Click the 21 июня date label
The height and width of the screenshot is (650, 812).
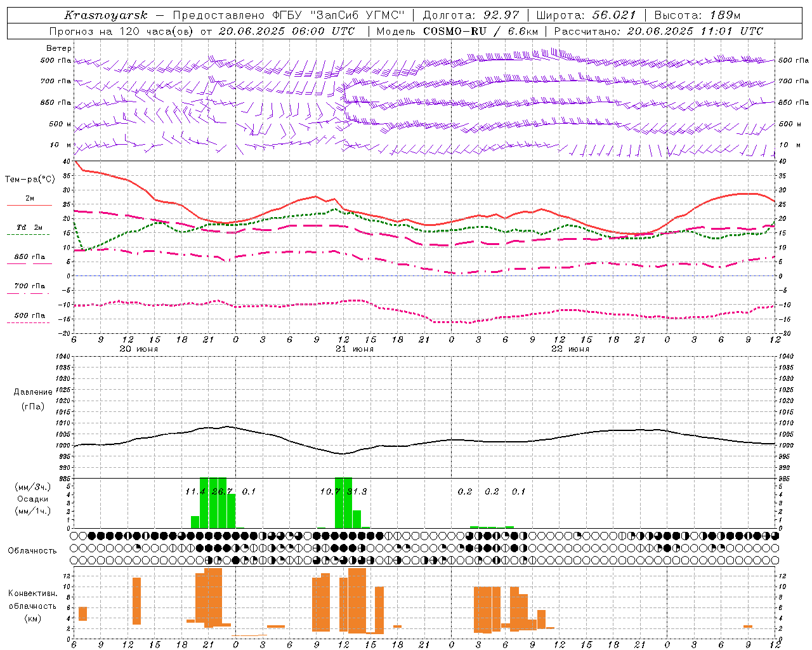click(355, 349)
